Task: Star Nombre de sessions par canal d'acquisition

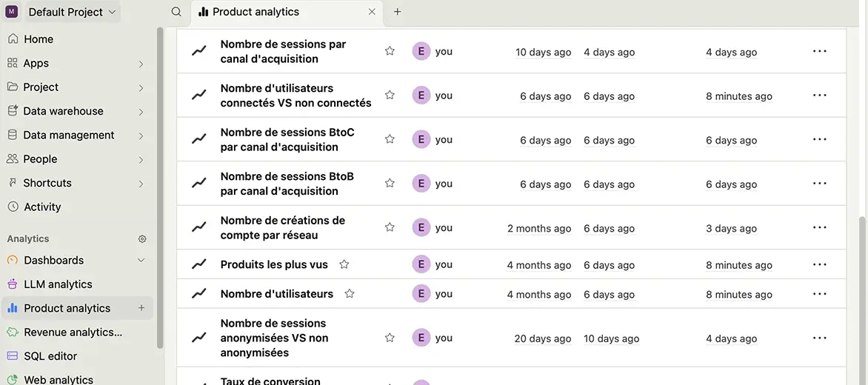Action: pyautogui.click(x=390, y=51)
